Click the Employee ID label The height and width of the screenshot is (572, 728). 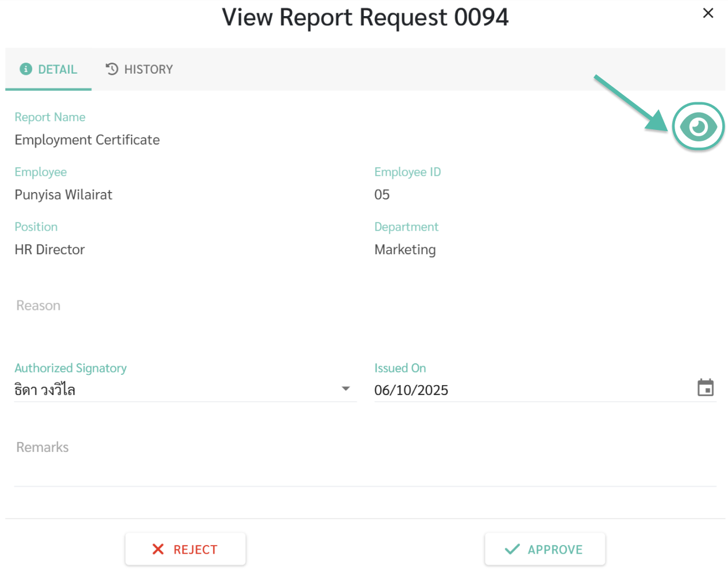(407, 172)
